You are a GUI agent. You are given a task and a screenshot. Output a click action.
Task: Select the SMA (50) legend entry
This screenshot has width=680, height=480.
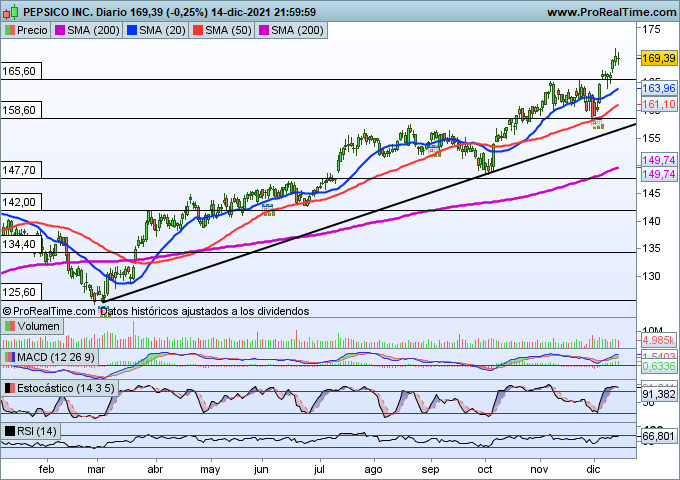click(222, 30)
